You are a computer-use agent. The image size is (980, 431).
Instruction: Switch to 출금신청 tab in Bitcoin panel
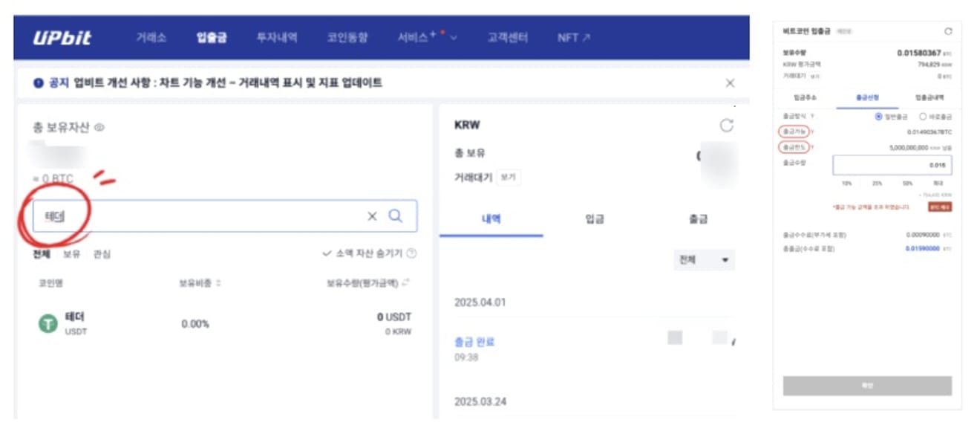click(867, 97)
